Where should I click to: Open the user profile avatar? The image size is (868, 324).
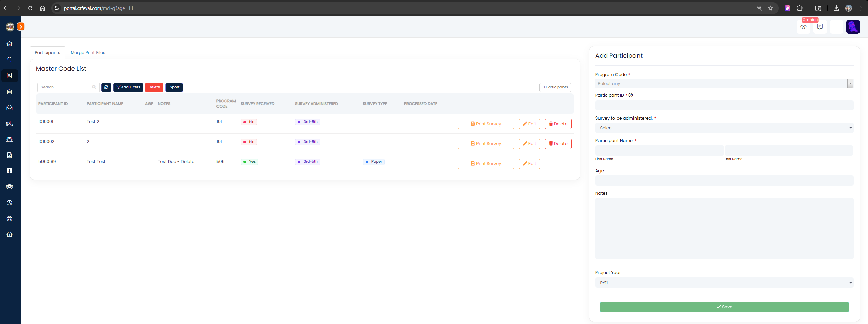(x=853, y=27)
